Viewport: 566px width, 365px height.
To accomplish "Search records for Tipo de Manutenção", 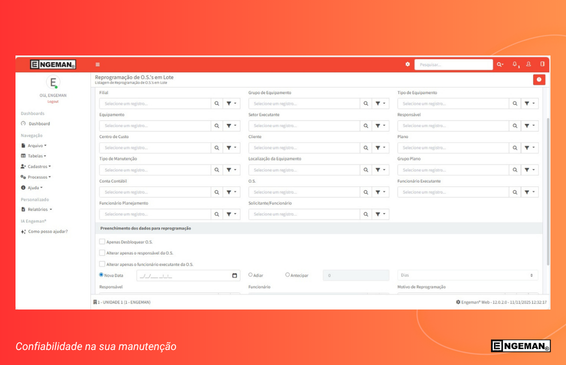I will pyautogui.click(x=217, y=170).
